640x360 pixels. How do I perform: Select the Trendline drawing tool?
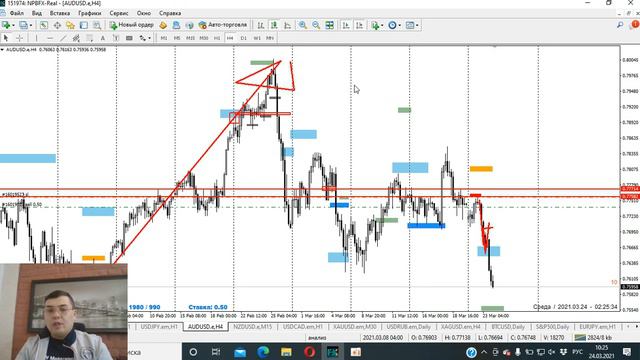tap(63, 38)
